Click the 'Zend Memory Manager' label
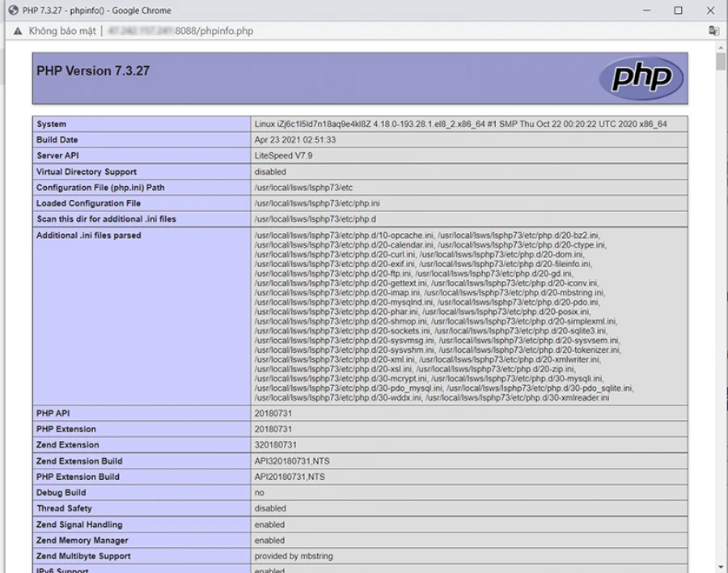Viewport: 728px width, 573px height. click(x=83, y=540)
